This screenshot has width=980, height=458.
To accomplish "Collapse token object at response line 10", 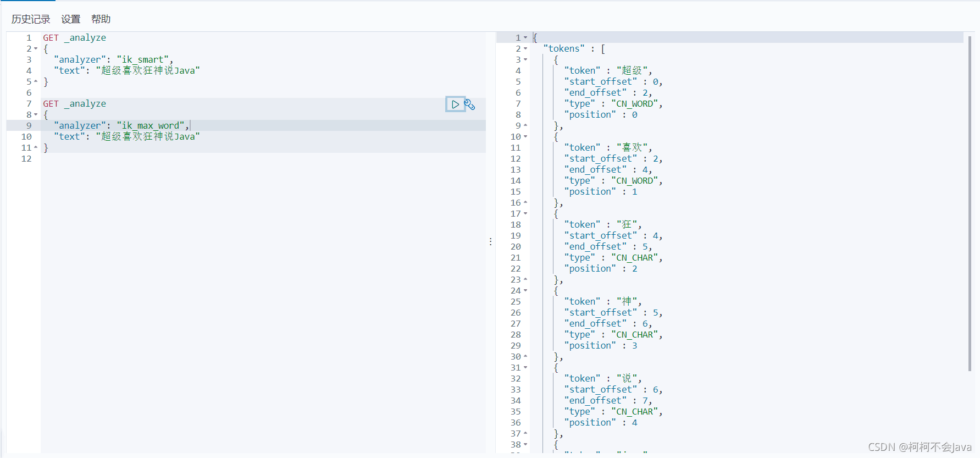I will 525,137.
